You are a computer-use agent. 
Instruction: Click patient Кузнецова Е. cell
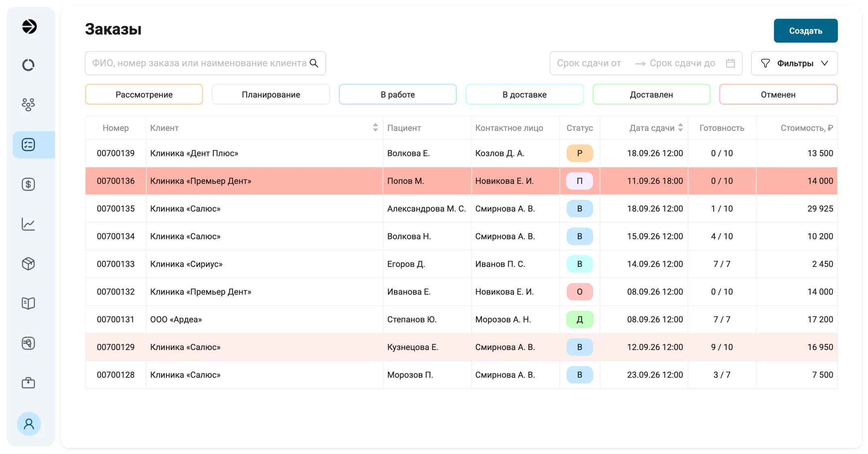pyautogui.click(x=427, y=347)
